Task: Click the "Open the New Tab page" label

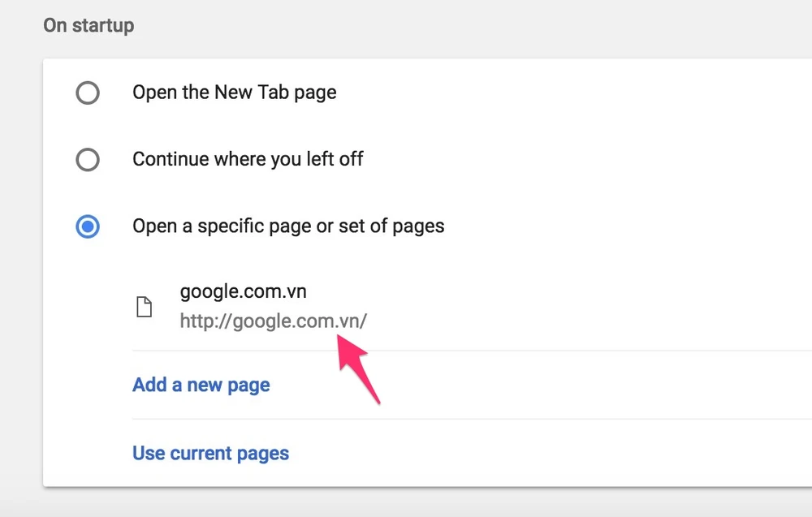Action: pos(234,93)
